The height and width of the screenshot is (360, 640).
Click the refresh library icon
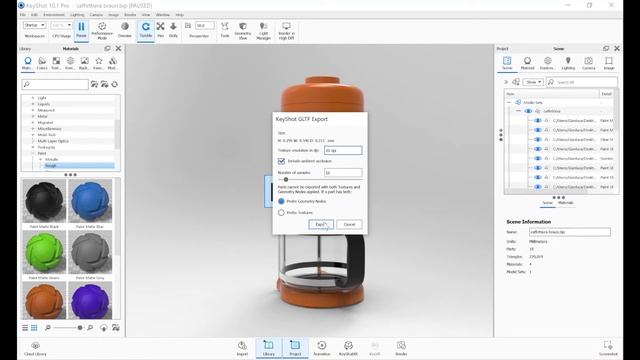click(115, 84)
